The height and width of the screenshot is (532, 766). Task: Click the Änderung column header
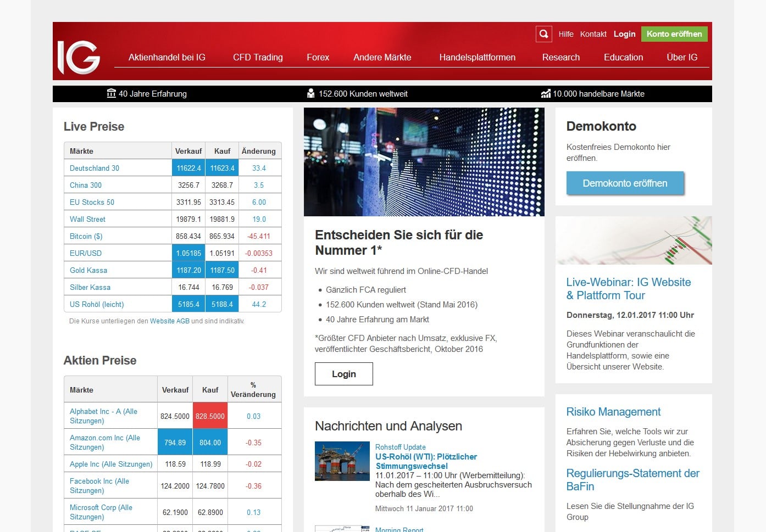[x=259, y=151]
